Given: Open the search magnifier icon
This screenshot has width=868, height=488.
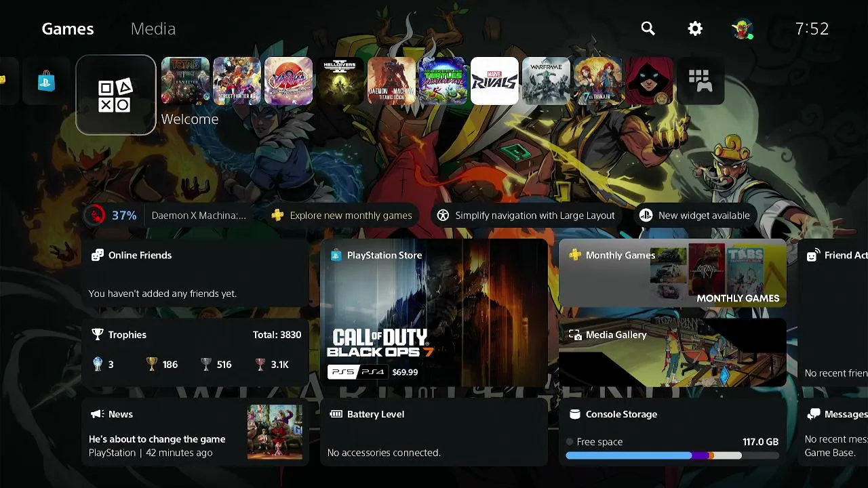Looking at the screenshot, I should (x=648, y=28).
